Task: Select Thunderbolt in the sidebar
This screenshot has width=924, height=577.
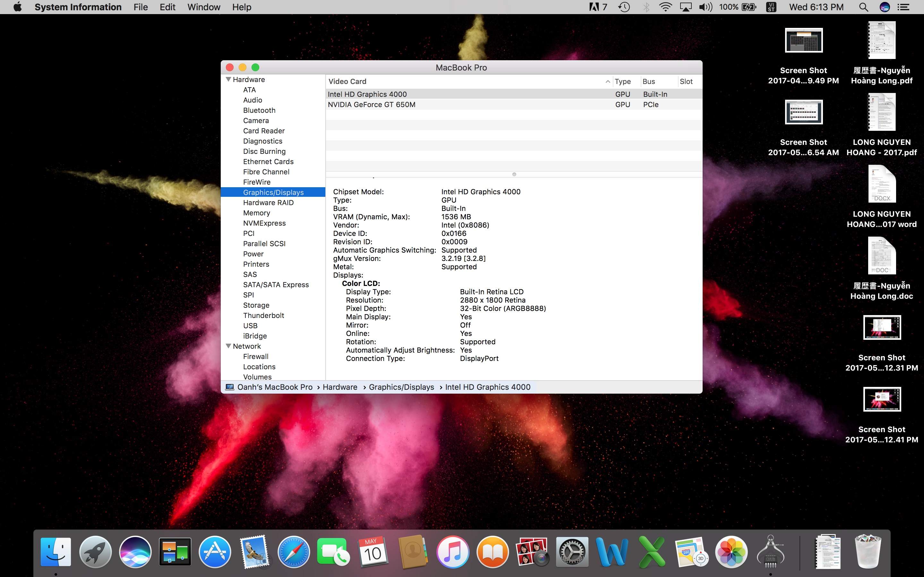Action: point(263,316)
